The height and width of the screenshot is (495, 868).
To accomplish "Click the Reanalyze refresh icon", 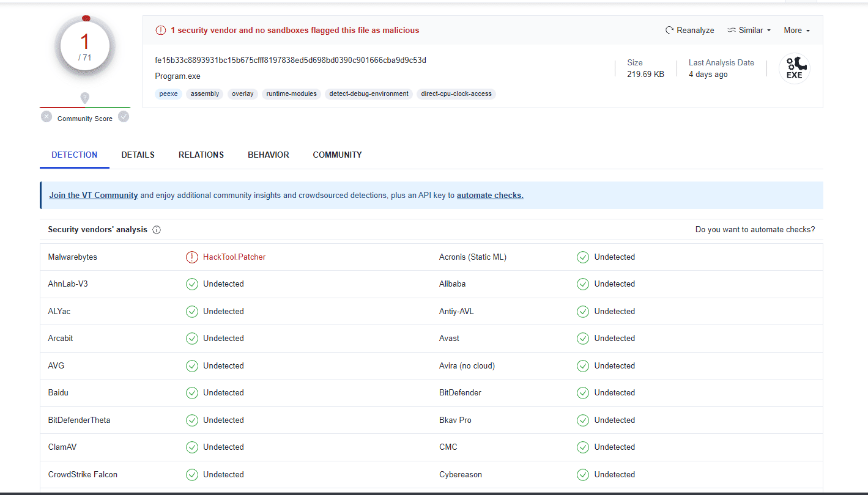I will coord(670,30).
